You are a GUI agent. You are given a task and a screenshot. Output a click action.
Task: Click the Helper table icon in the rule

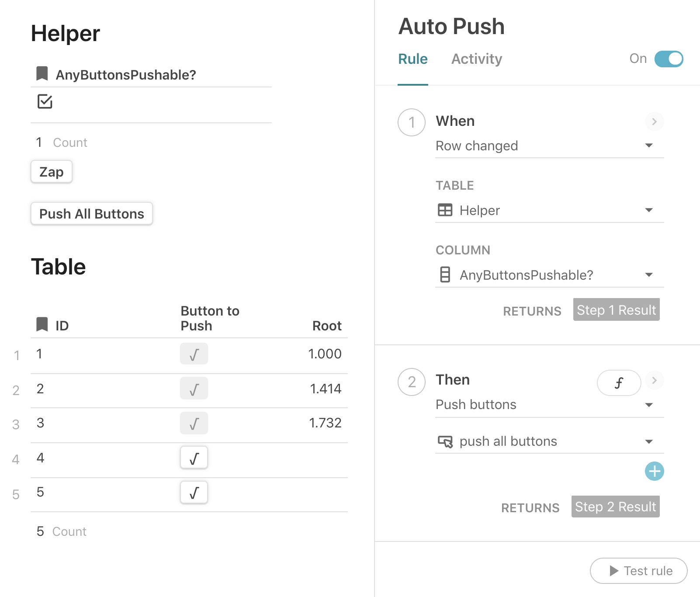(445, 210)
